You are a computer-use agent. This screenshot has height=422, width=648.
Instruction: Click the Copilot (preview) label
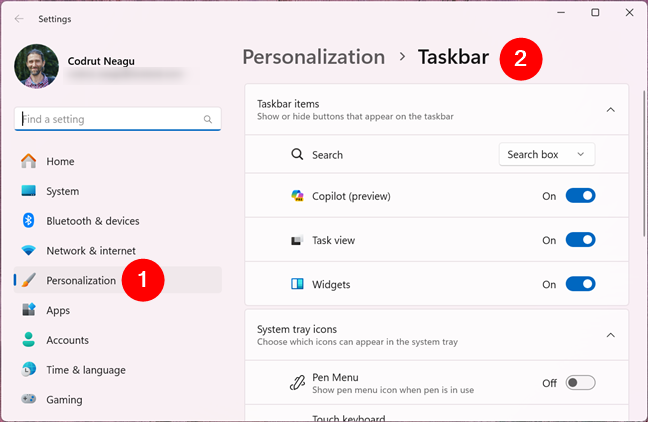(351, 196)
